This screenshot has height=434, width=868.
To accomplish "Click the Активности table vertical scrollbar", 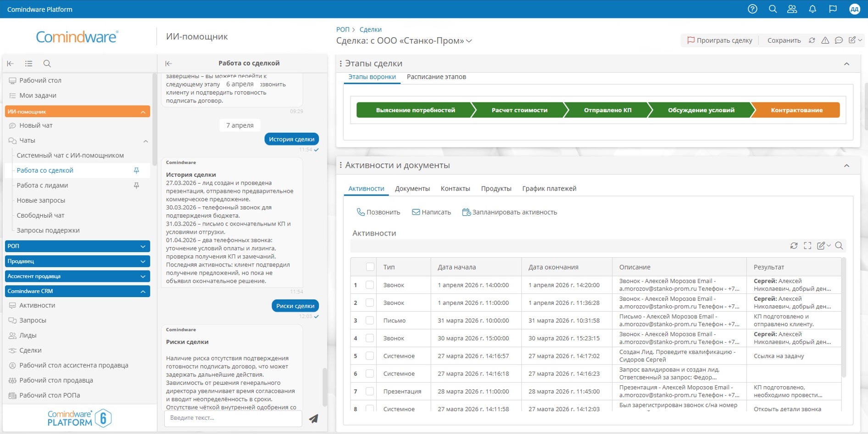I will [x=844, y=318].
